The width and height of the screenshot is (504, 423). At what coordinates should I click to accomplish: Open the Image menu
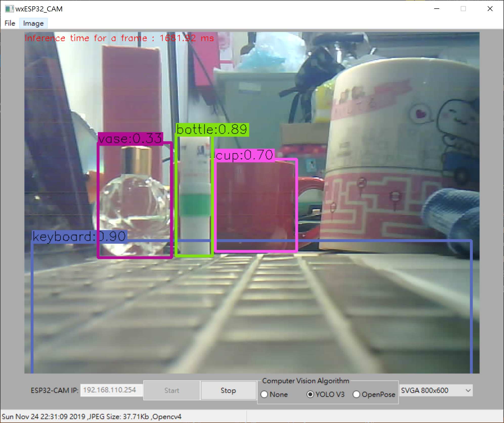point(33,23)
